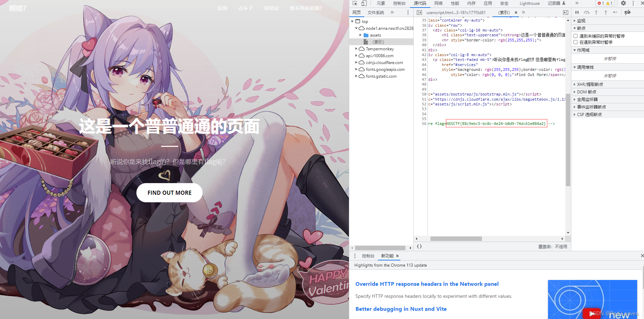Close the bottom drawer panel

[642, 256]
